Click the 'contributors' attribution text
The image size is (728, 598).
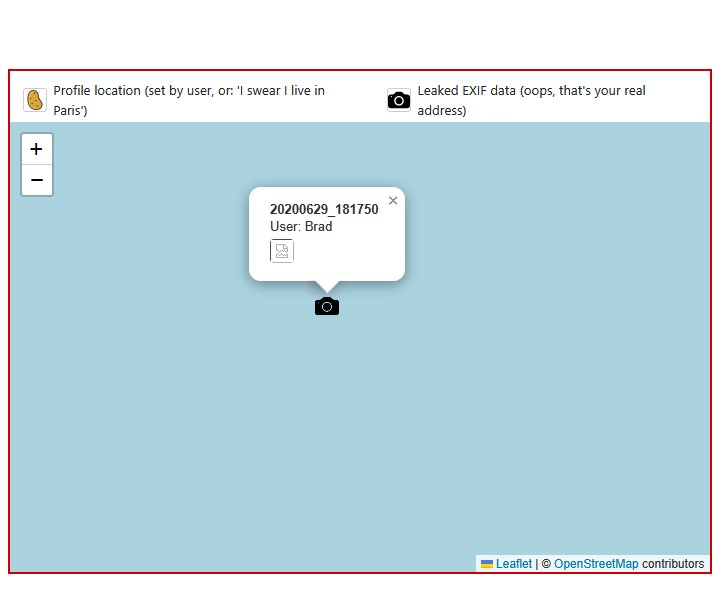pyautogui.click(x=673, y=564)
